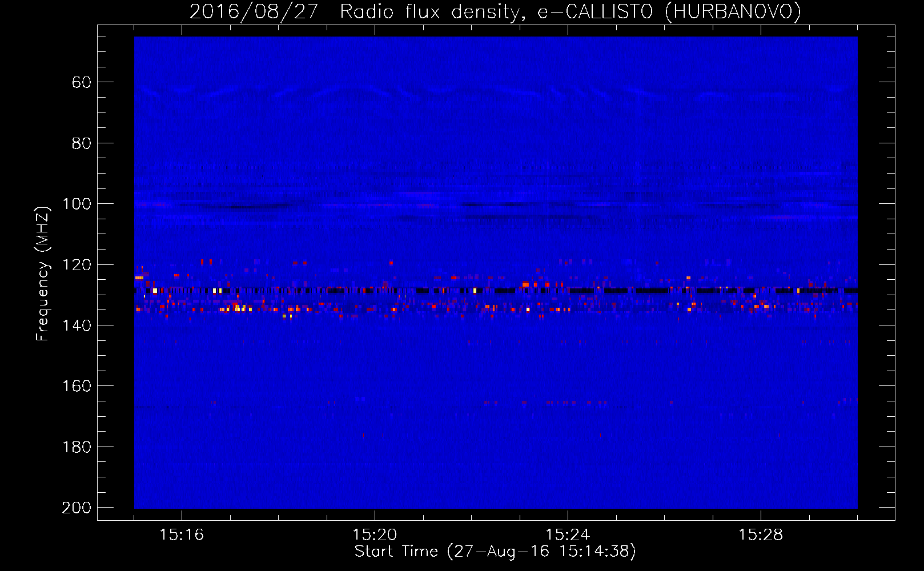Viewport: 924px width, 571px height.
Task: Click the 120 frequency axis label
Action: (x=77, y=265)
